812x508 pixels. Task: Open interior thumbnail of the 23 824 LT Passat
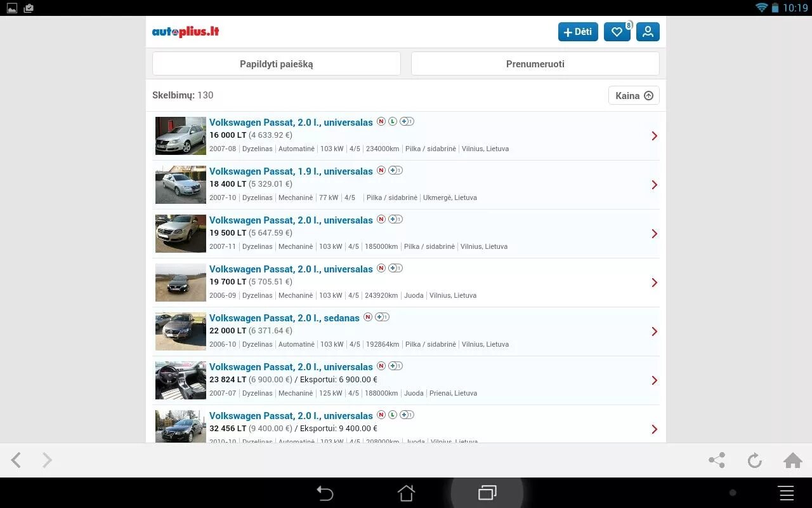[x=181, y=380]
